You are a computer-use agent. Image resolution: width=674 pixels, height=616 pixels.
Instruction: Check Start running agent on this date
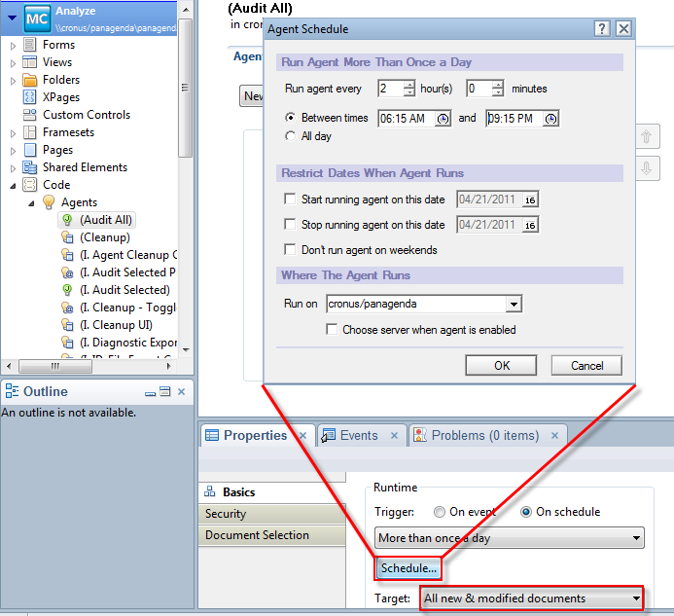pyautogui.click(x=290, y=199)
